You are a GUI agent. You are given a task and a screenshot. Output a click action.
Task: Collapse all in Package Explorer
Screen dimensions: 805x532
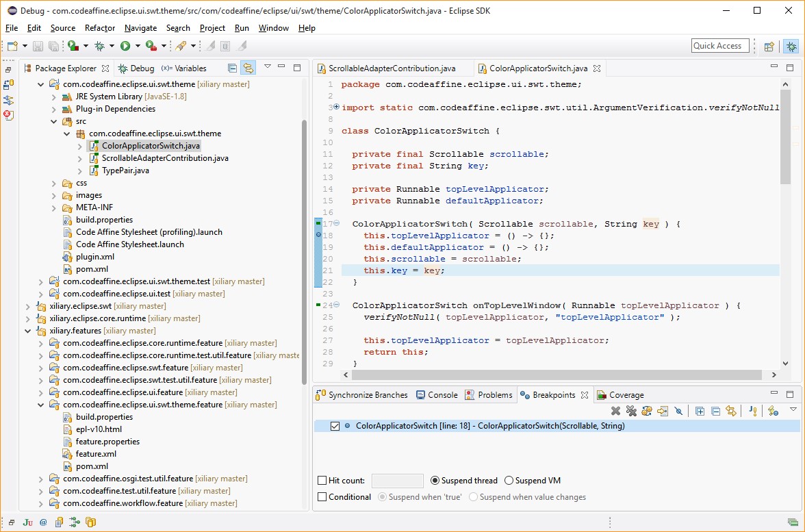click(232, 68)
